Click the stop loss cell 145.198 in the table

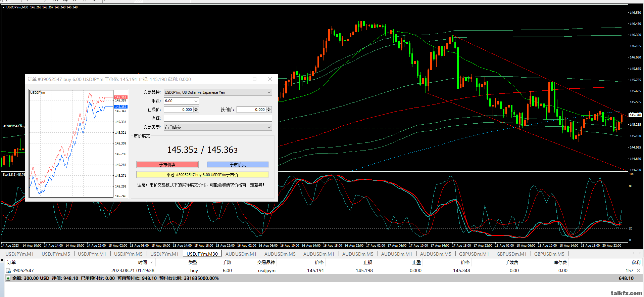pyautogui.click(x=364, y=270)
